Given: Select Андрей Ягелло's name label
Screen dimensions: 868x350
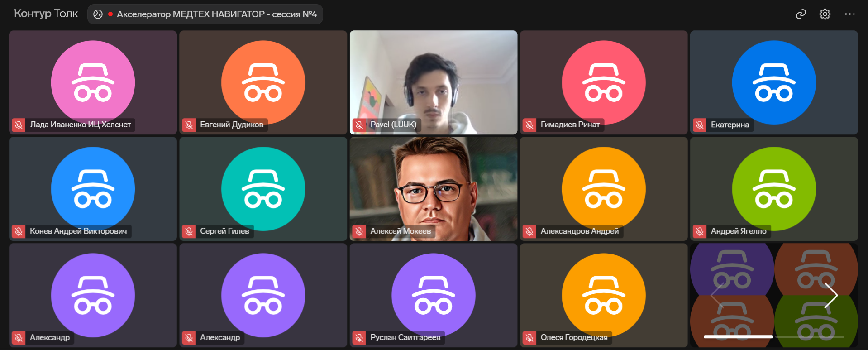Looking at the screenshot, I should [738, 231].
